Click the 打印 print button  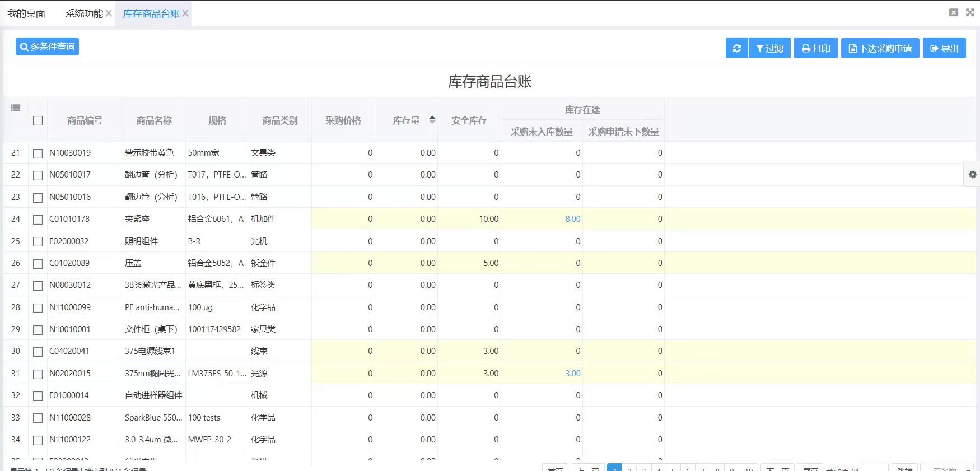tap(816, 48)
